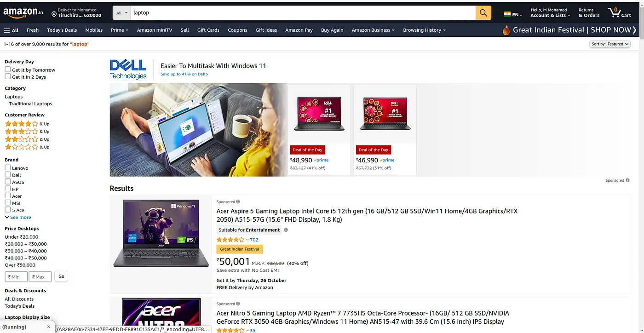This screenshot has height=333, width=644.
Task: Check Get It in 2 Days
Action: tap(8, 76)
